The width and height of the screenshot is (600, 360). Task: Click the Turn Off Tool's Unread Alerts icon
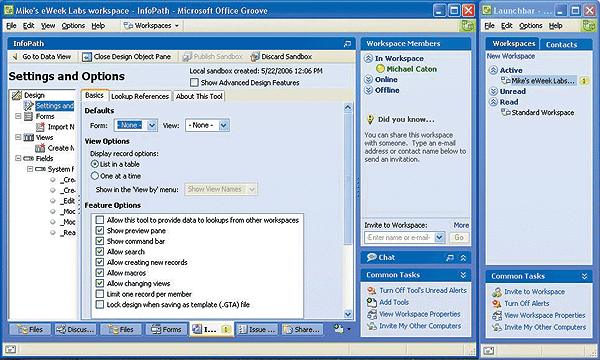[x=372, y=290]
